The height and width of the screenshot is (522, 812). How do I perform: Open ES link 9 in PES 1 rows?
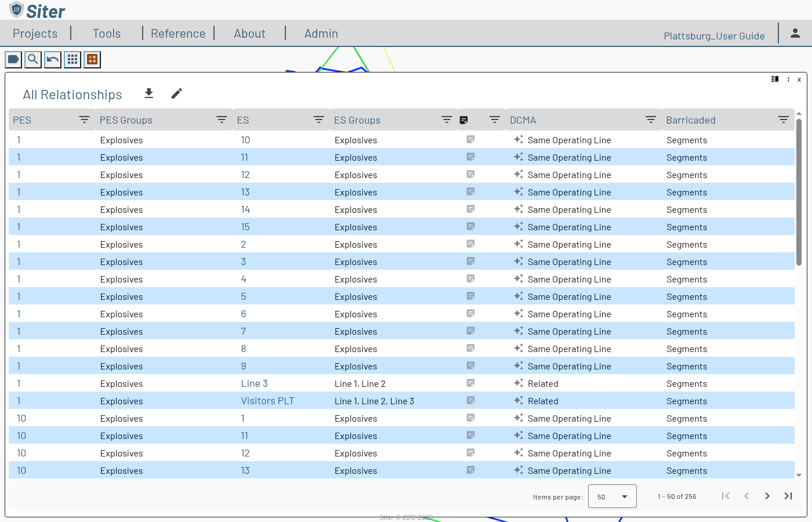[244, 366]
